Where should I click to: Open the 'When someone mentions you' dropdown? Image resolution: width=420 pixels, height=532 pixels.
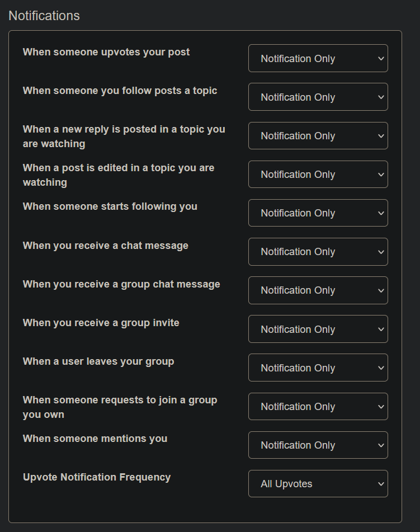click(318, 445)
